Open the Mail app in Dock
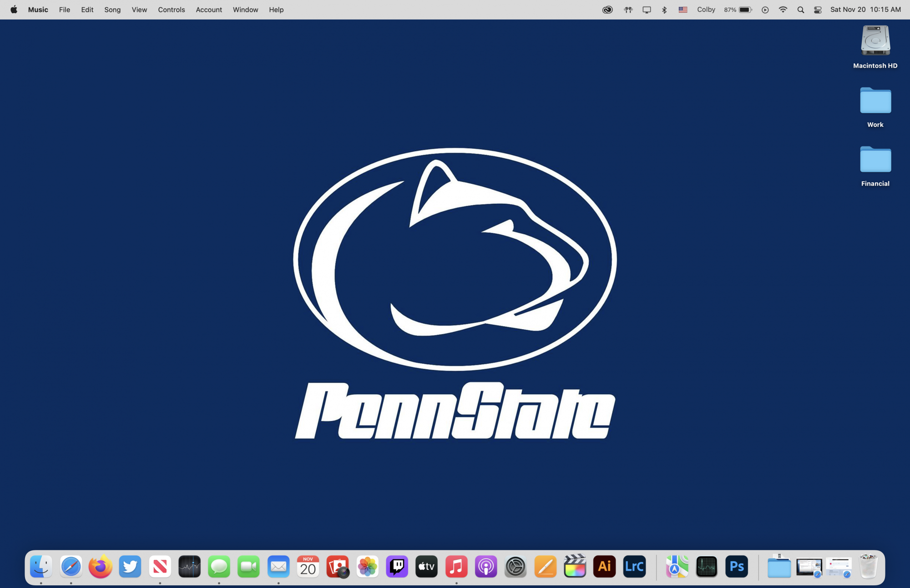This screenshot has width=910, height=588. 278,567
